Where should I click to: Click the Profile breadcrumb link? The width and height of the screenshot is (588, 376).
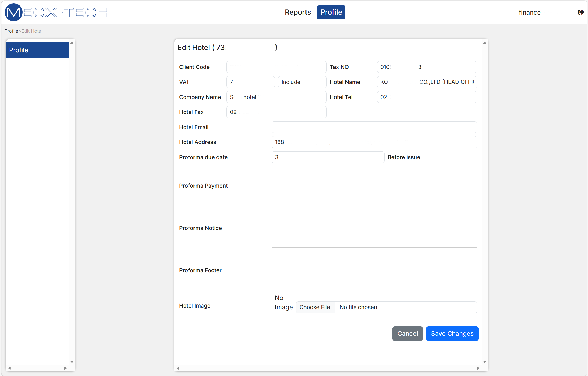(11, 31)
